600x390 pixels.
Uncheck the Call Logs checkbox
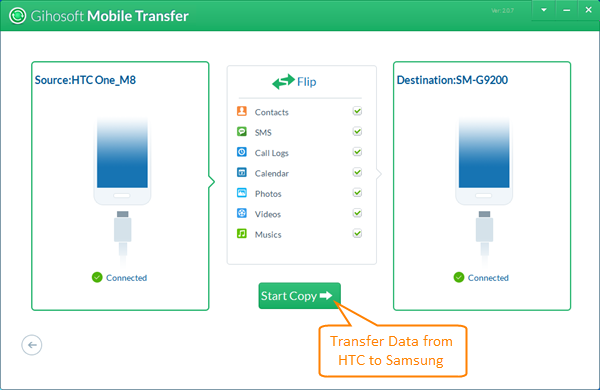(357, 152)
